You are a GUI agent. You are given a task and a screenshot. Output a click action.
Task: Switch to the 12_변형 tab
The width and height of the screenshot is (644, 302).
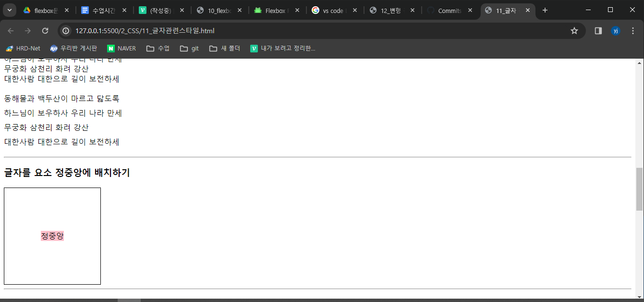392,10
